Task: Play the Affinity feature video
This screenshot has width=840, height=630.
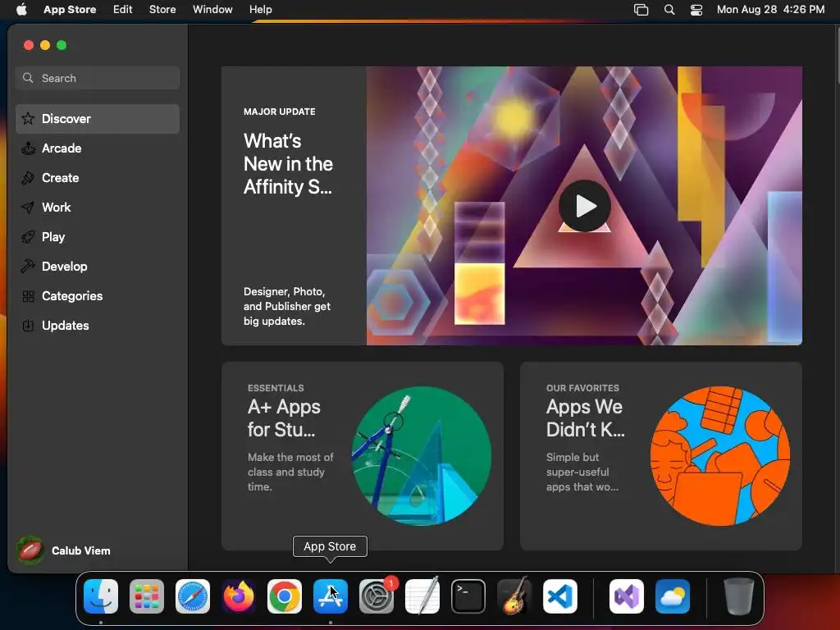Action: 584,206
